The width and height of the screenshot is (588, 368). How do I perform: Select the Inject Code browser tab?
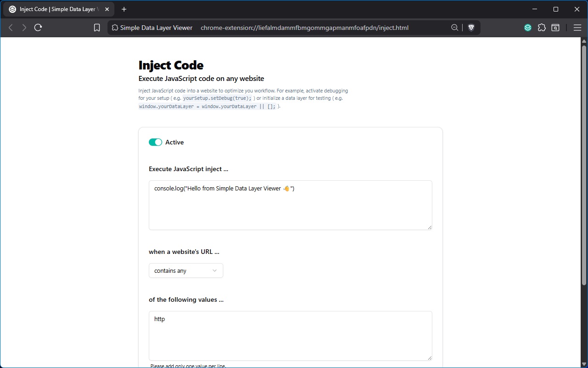click(55, 9)
